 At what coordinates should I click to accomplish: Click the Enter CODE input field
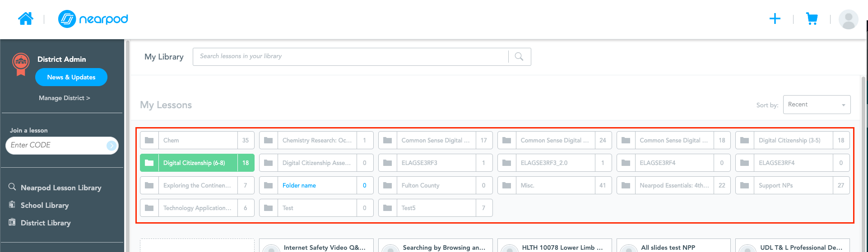56,145
